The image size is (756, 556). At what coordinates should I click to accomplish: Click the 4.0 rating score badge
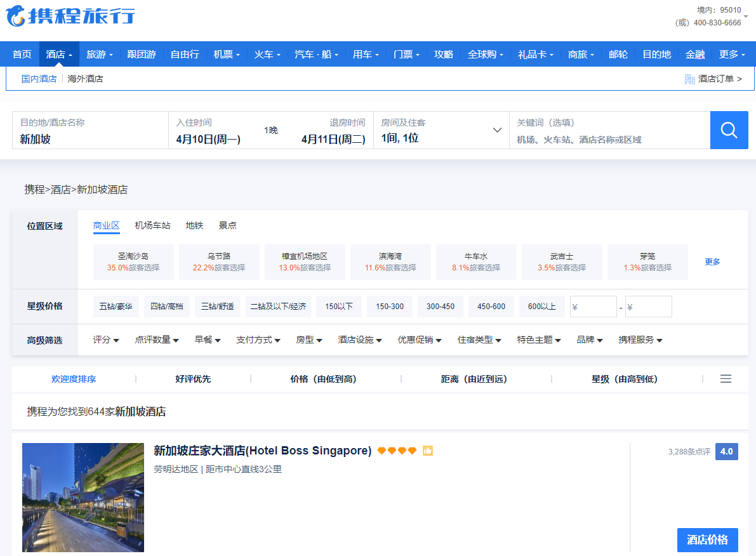coord(726,452)
